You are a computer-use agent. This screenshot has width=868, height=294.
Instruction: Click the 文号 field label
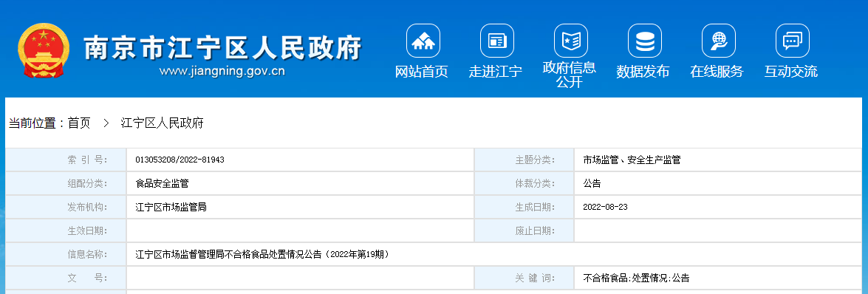coord(87,278)
